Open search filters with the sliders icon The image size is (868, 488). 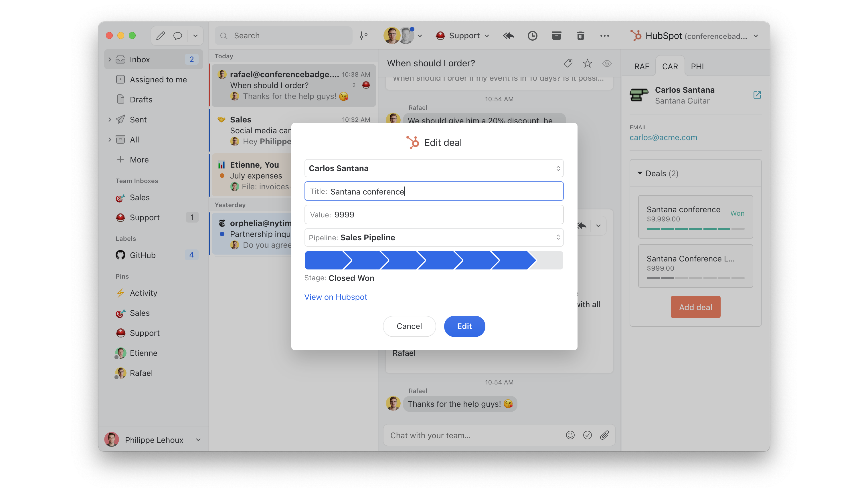pyautogui.click(x=364, y=35)
